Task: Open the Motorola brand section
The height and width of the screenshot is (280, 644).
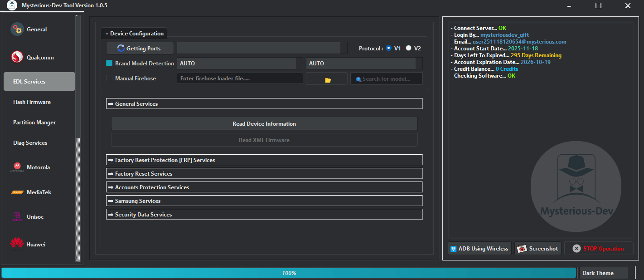Action: point(17,167)
